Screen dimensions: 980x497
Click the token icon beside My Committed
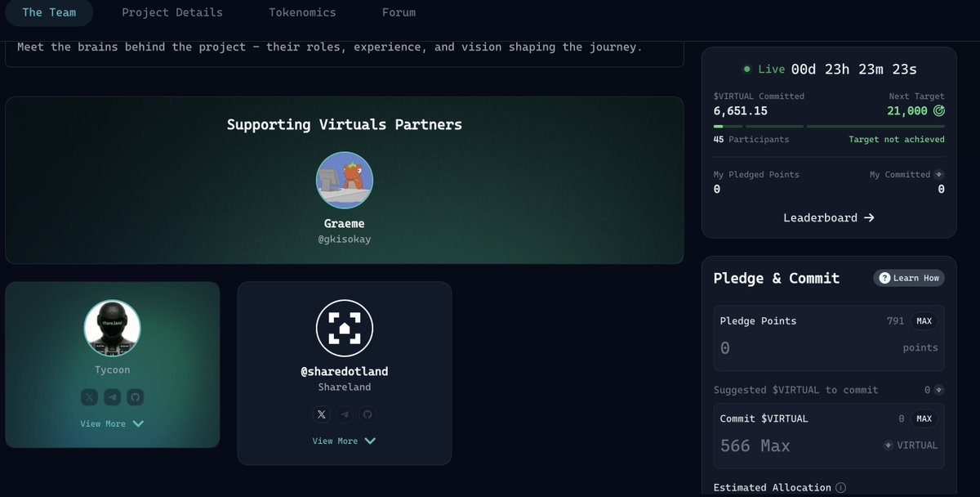click(x=939, y=174)
